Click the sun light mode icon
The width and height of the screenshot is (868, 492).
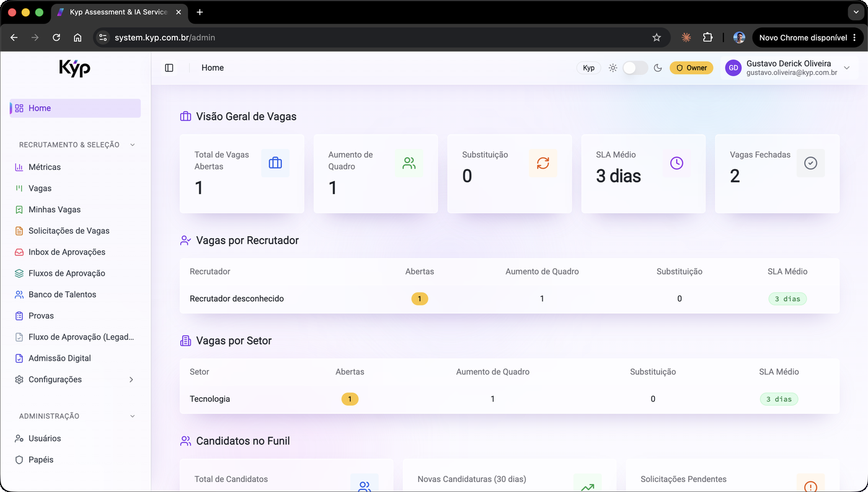tap(613, 68)
